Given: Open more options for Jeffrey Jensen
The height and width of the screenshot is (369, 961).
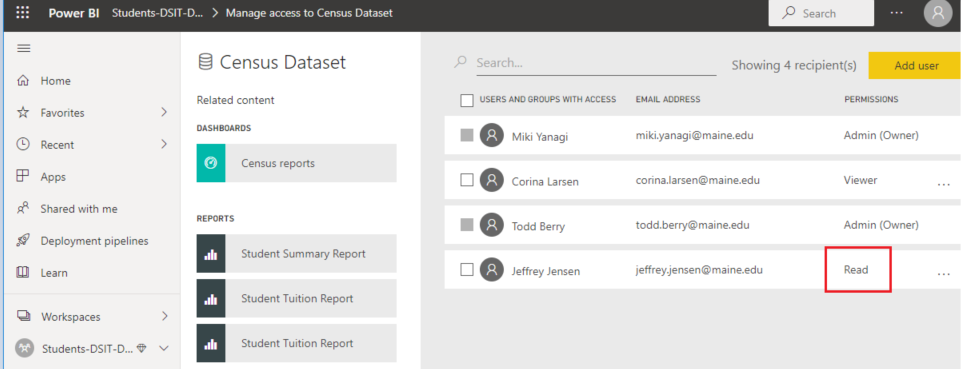Looking at the screenshot, I should [x=944, y=273].
